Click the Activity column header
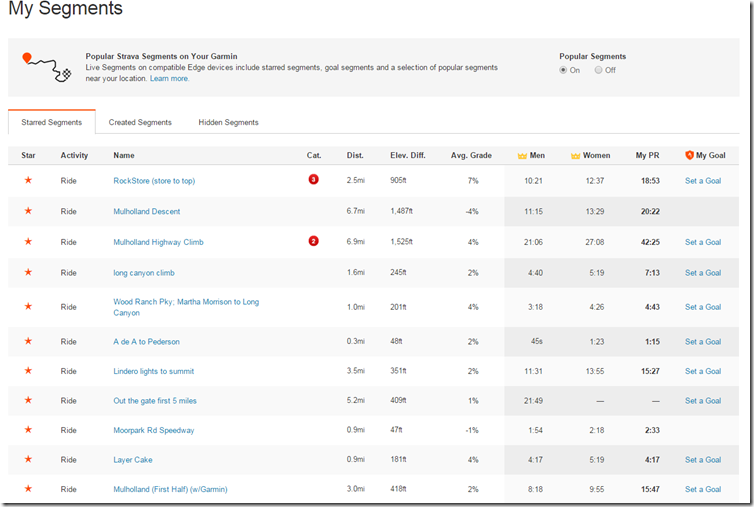Image resolution: width=754 pixels, height=507 pixels. pyautogui.click(x=74, y=155)
